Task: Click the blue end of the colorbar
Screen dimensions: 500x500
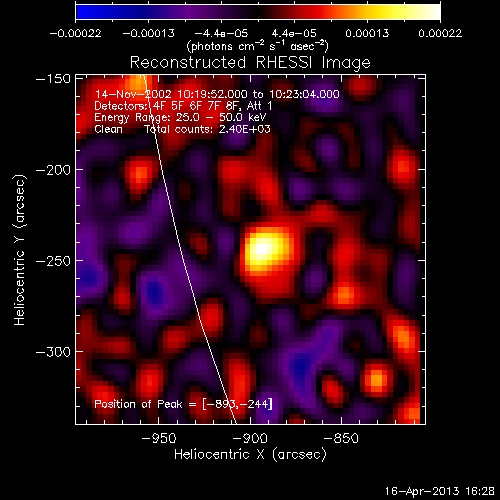Action: (83, 12)
